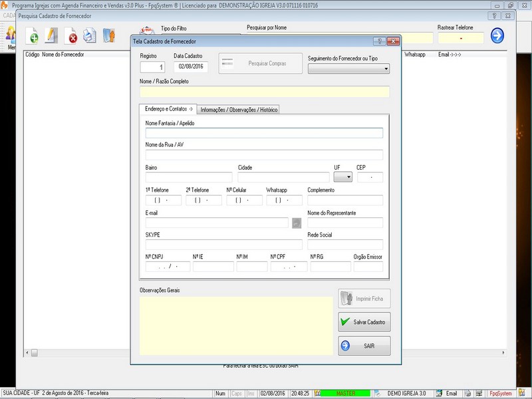Select the Endereço e Contatos tab
Viewport: 532px width, 399px height.
(168, 108)
